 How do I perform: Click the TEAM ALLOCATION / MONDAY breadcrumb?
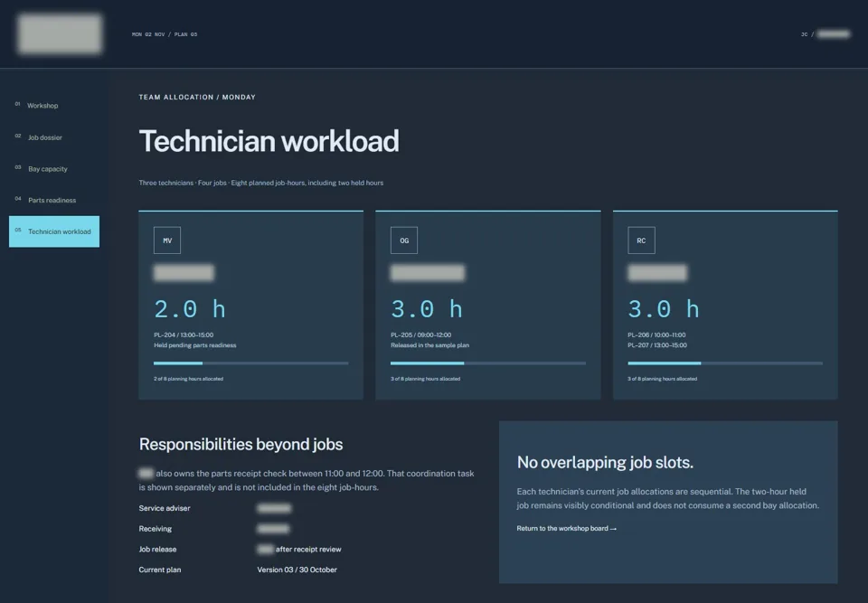(x=197, y=97)
